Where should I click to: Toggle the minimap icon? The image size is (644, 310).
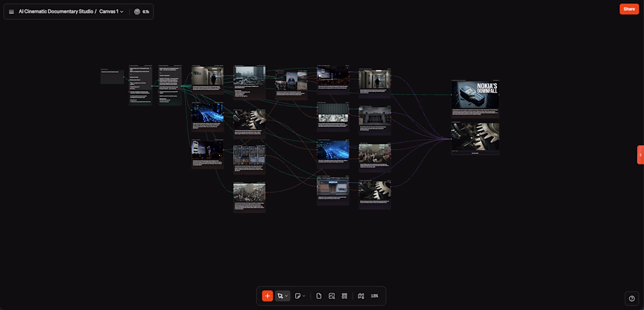[x=361, y=295]
